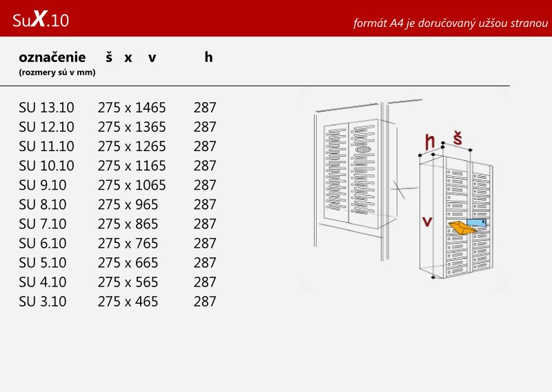This screenshot has height=392, width=552.
Task: Click the red 'h' label in the diagram
Action: coord(430,141)
